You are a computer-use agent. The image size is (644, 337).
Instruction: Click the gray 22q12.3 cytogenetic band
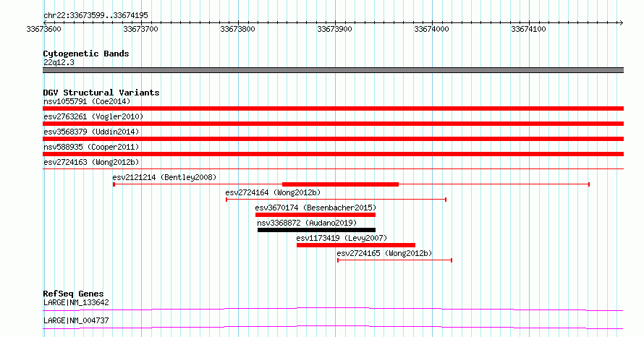pos(333,70)
